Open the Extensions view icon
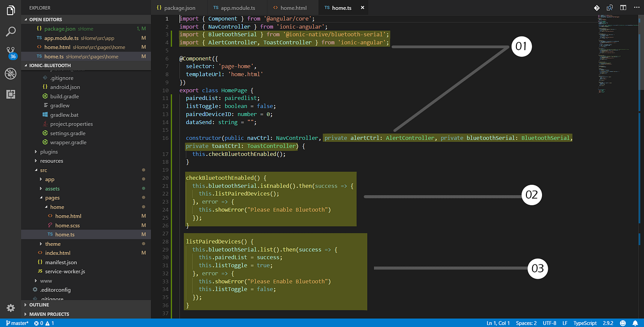Viewport: 644px width, 327px height. point(10,94)
